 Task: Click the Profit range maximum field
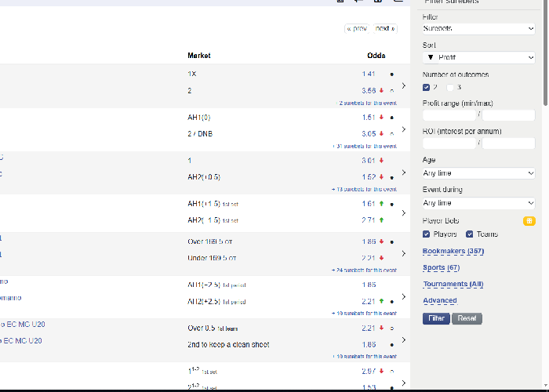tap(508, 114)
